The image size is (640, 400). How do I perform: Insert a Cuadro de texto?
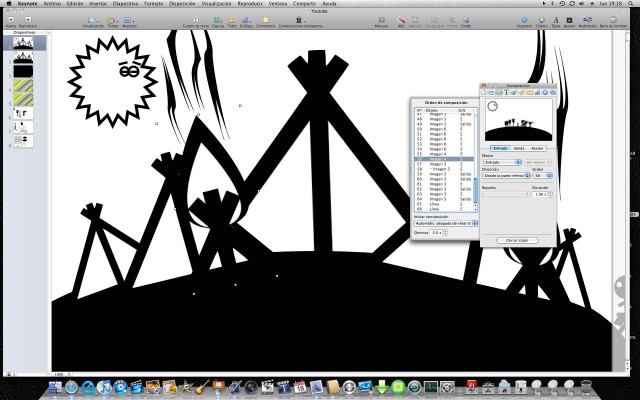(196, 22)
